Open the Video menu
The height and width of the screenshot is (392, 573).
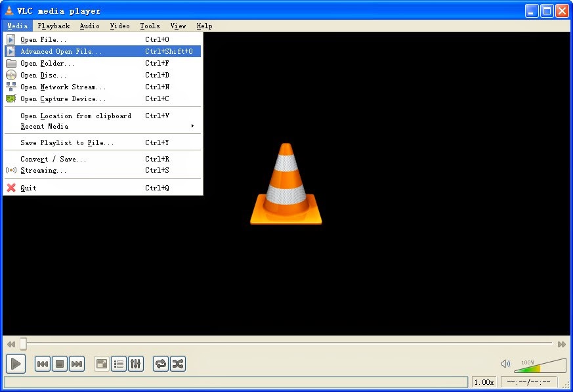(x=120, y=26)
